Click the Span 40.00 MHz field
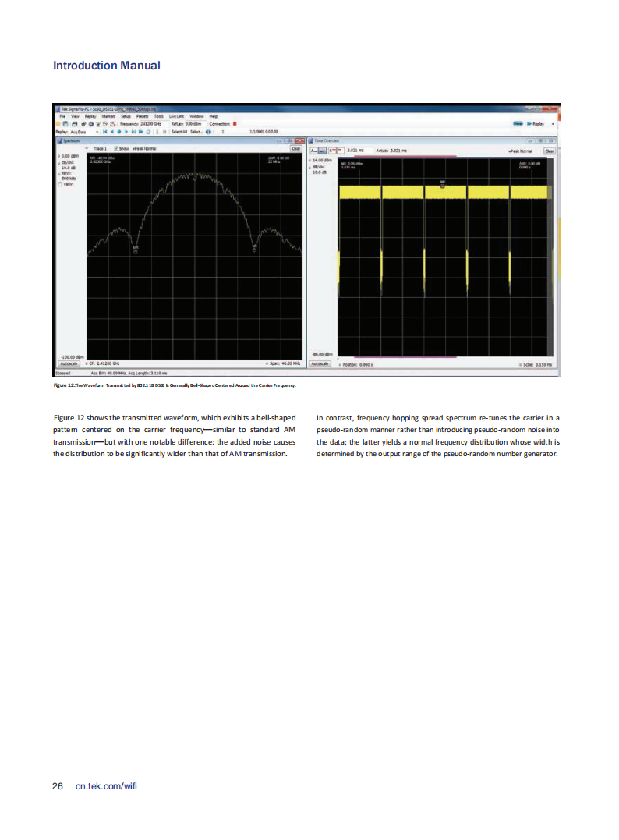This screenshot has width=619, height=840. pos(283,363)
